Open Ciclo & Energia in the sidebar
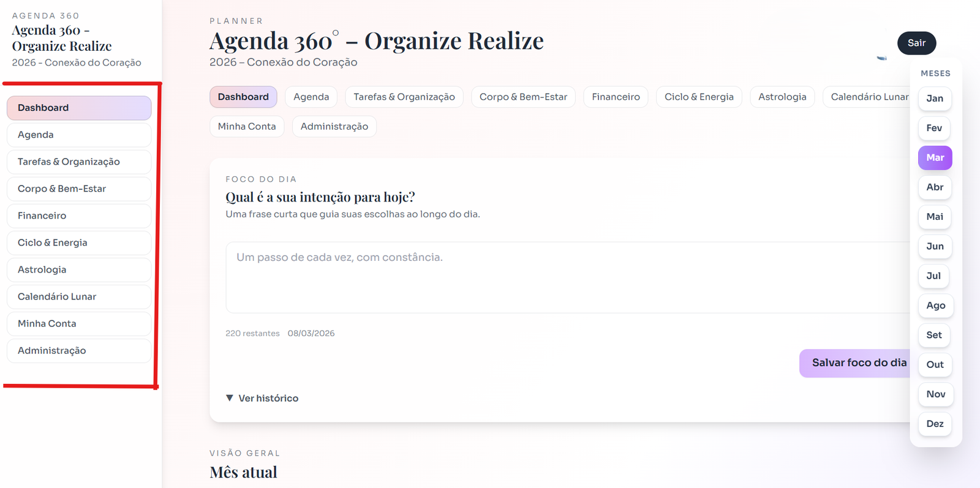This screenshot has width=980, height=488. pos(79,242)
